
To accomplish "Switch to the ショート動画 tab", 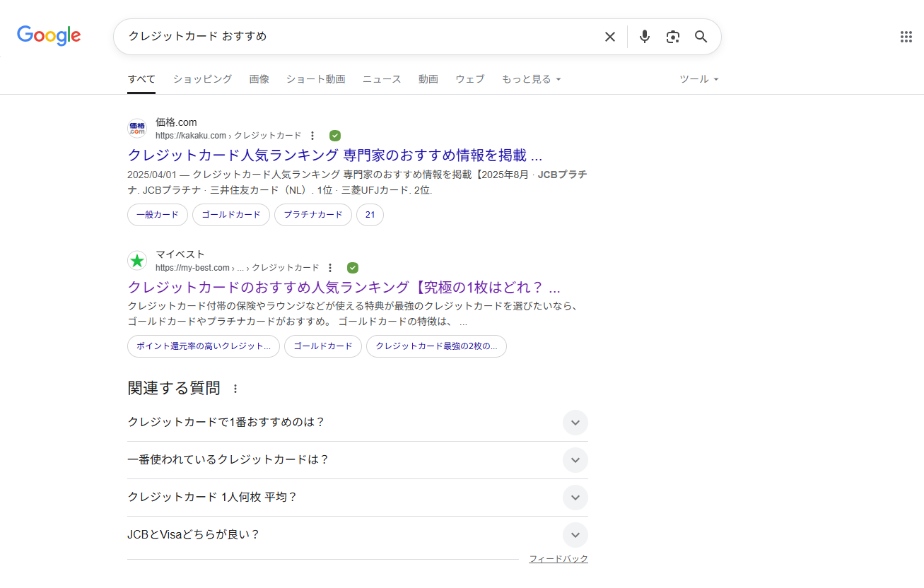I will coord(315,79).
